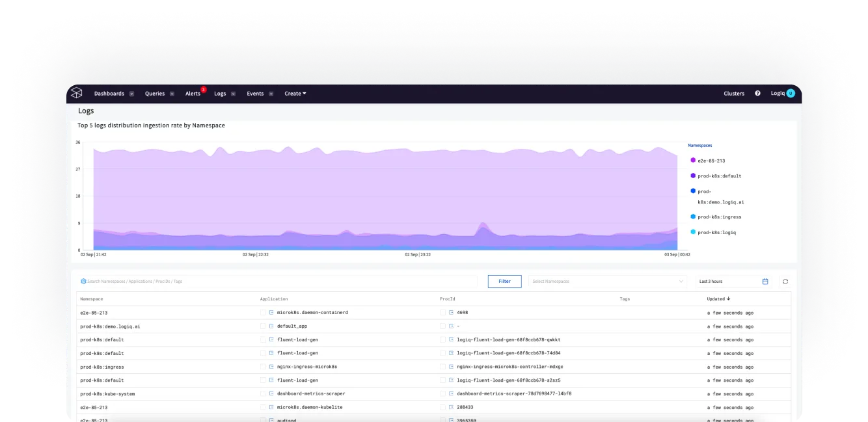
Task: Check the ProcId 4698 checkbox
Action: point(442,313)
